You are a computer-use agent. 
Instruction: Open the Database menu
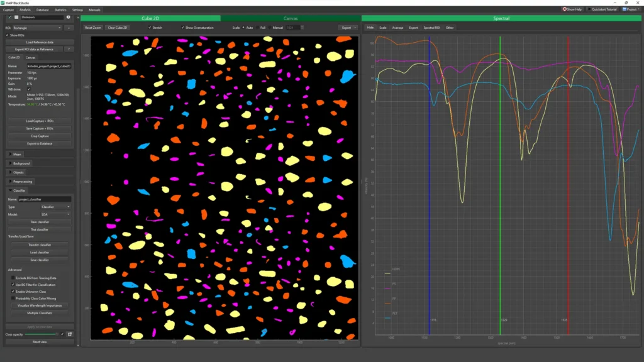pyautogui.click(x=42, y=10)
